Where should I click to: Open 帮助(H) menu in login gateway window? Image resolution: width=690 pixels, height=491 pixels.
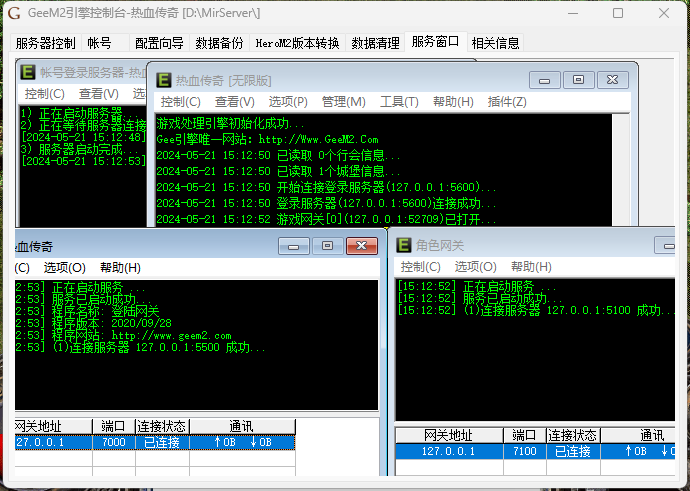[x=120, y=268]
